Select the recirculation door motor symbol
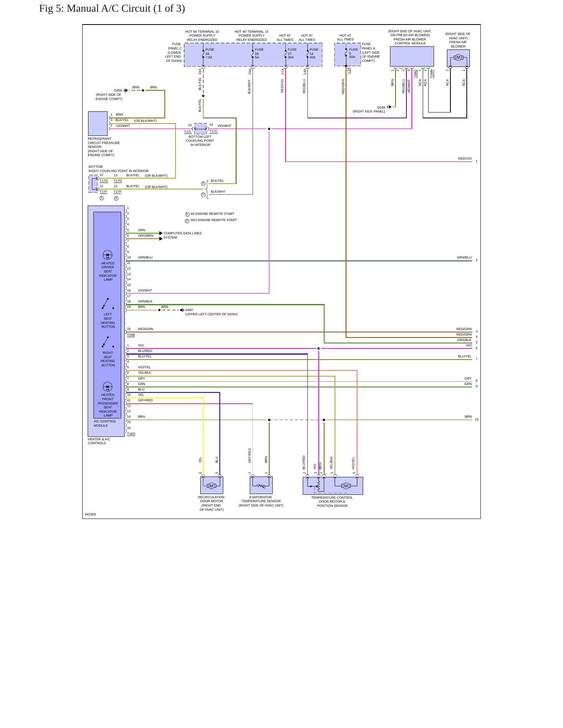This screenshot has width=563, height=728. coord(212,486)
